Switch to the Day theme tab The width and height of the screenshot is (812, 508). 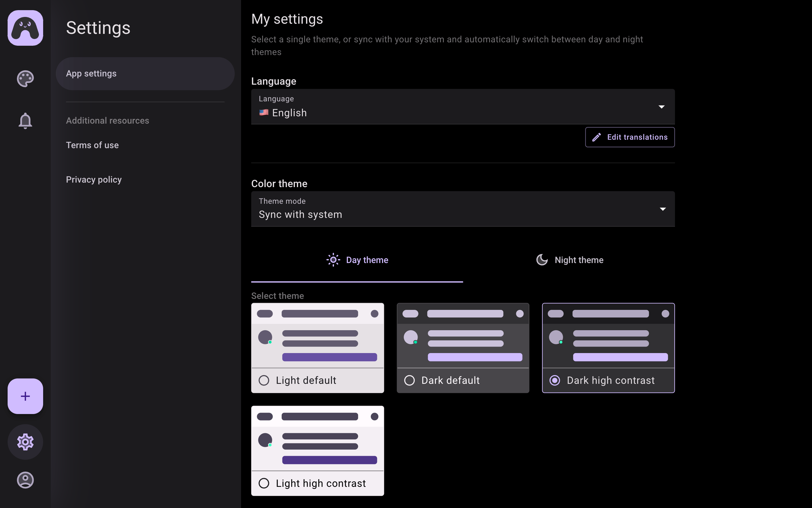point(357,260)
